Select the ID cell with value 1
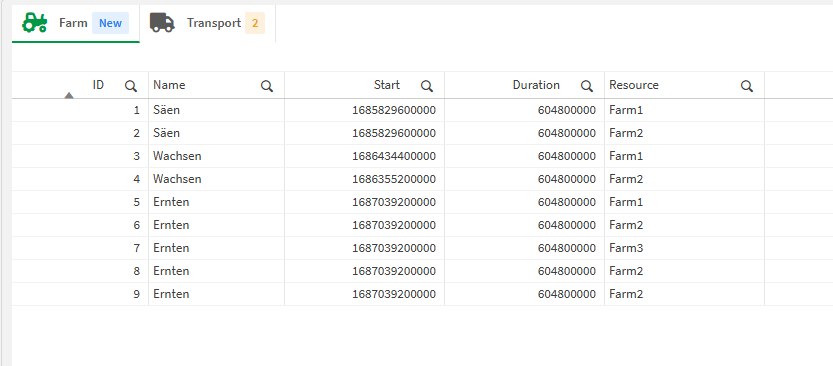 click(80, 110)
